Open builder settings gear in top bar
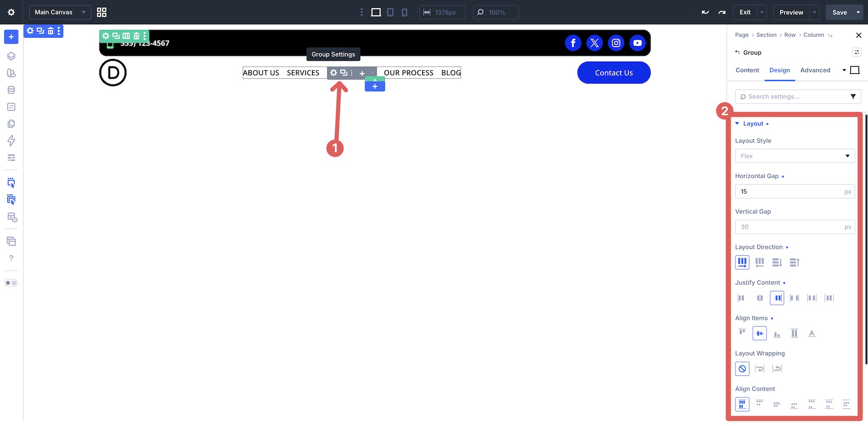This screenshot has height=426, width=868. (x=11, y=12)
